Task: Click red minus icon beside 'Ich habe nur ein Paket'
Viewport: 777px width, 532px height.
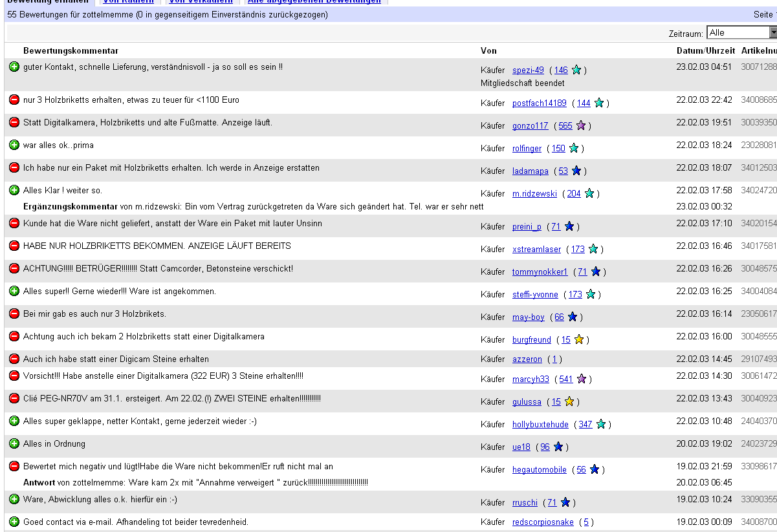Action: (x=14, y=167)
